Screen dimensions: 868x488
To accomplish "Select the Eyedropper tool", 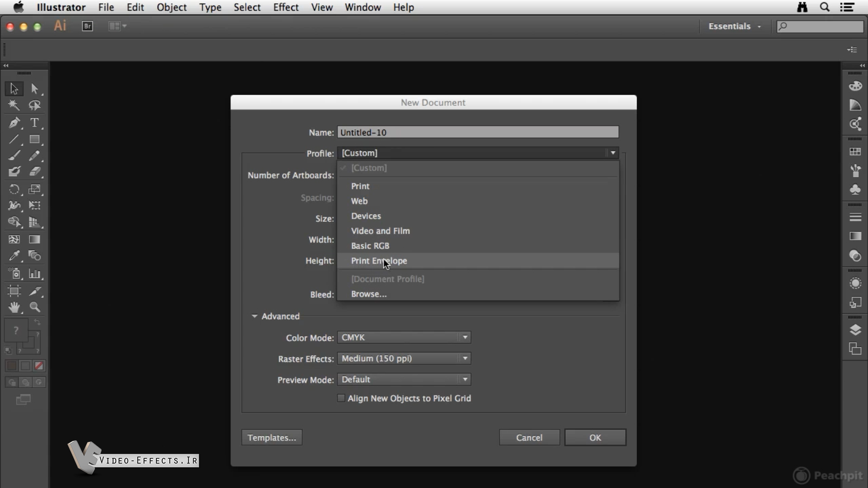I will (x=14, y=255).
